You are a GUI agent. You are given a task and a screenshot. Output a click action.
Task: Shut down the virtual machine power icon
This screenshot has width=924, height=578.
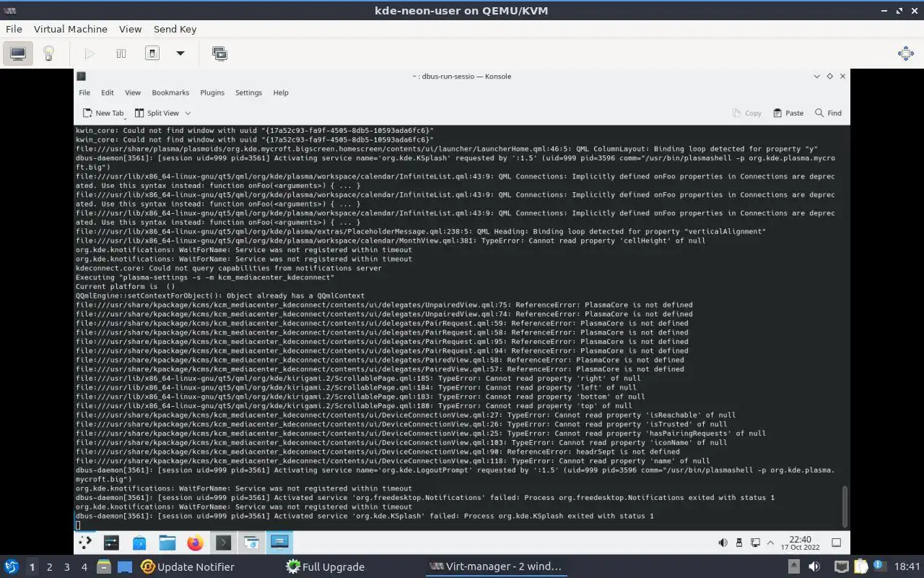coord(152,53)
